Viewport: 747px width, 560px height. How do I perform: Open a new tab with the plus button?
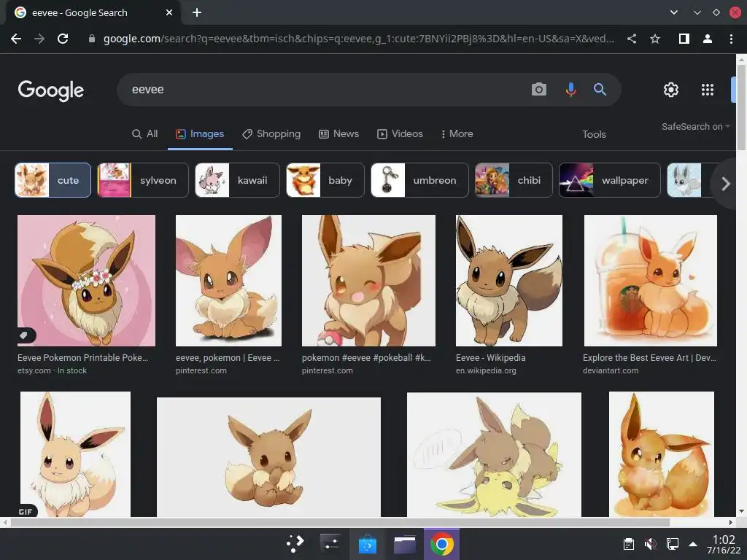[x=197, y=12]
